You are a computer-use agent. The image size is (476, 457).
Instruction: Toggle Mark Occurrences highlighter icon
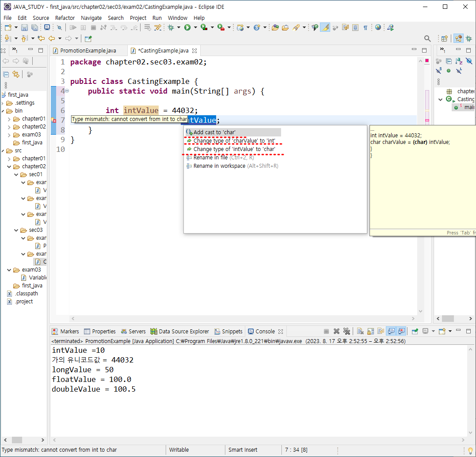coord(325,27)
